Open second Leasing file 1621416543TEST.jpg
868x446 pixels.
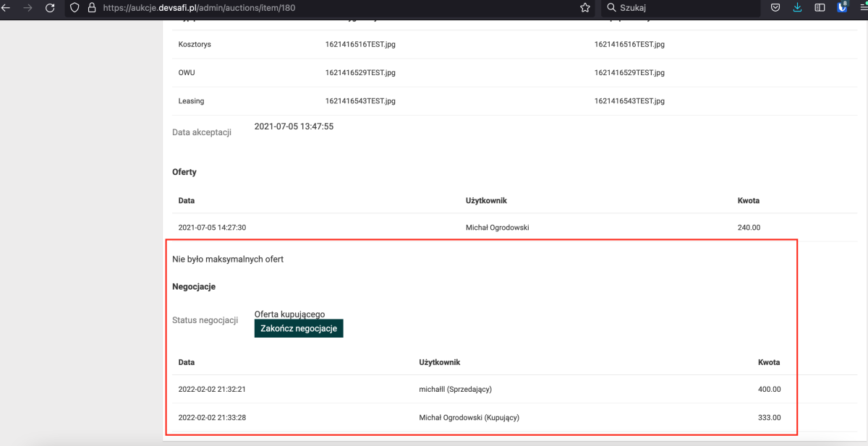[x=629, y=101]
